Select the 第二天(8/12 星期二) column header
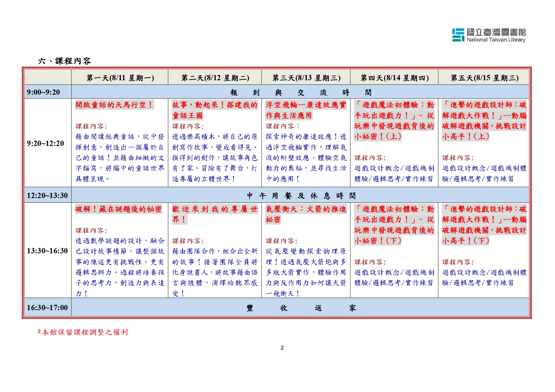The width and height of the screenshot is (555, 392). [215, 78]
